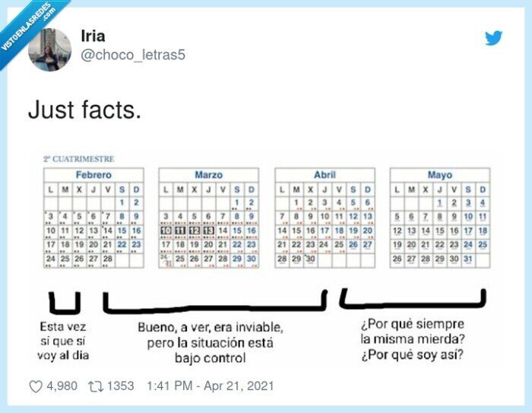The height and width of the screenshot is (413, 532).
Task: Click the 4,980 likes count
Action: pos(62,386)
